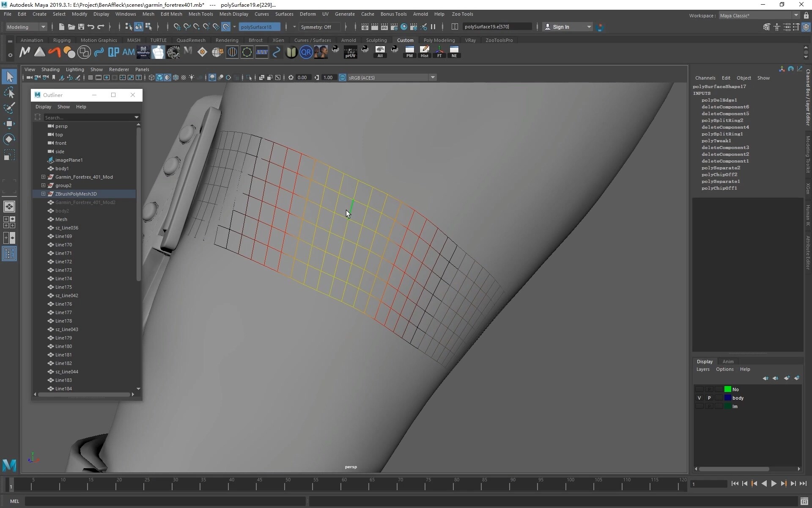
Task: Click the Hist icon on Custom shelf
Action: pyautogui.click(x=424, y=52)
